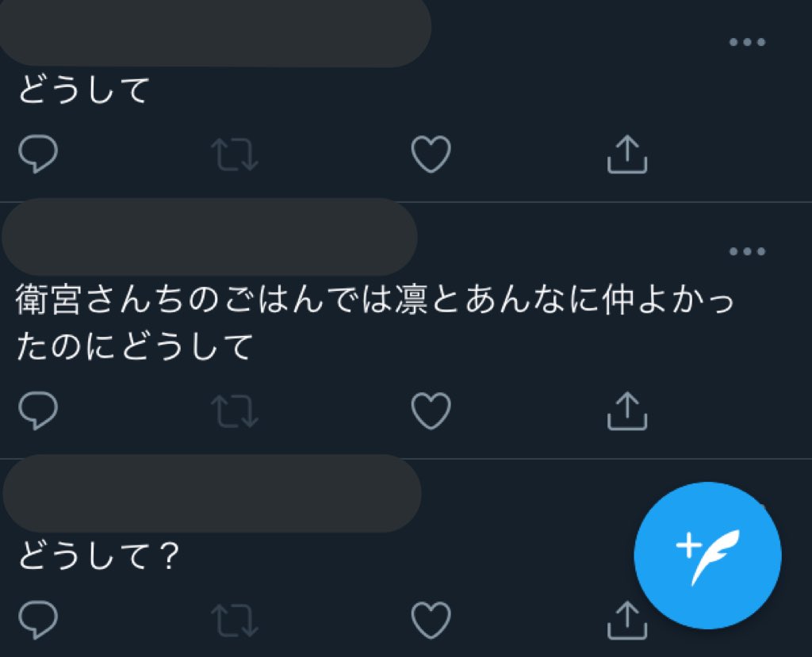Image resolution: width=812 pixels, height=657 pixels.
Task: Open the 衛宮さんちのごはん tweet text
Action: coord(375,323)
